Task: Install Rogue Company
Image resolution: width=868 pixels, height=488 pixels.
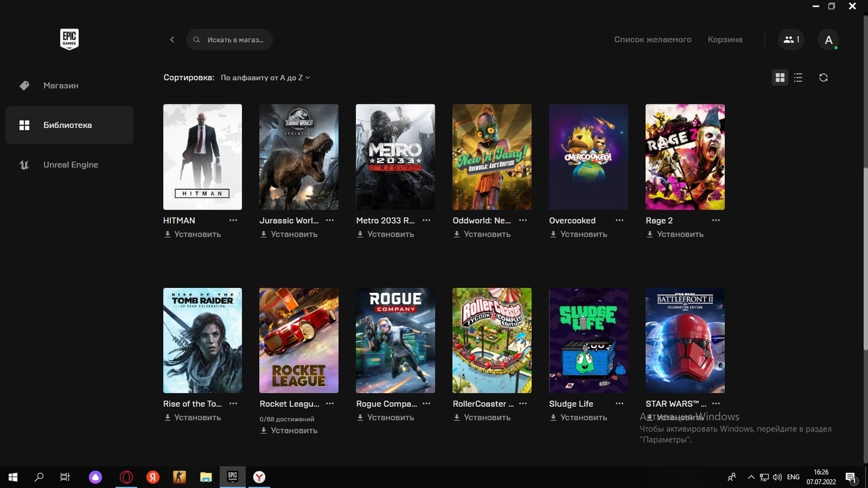Action: click(x=385, y=418)
